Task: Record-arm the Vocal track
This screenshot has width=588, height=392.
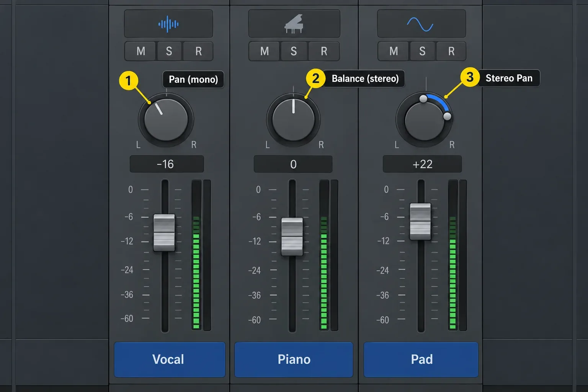Action: (198, 51)
